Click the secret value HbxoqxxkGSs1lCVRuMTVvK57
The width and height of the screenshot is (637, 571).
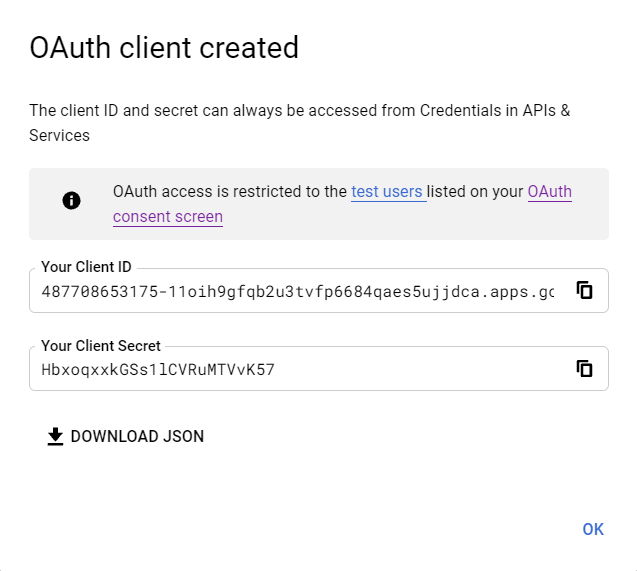coord(158,369)
